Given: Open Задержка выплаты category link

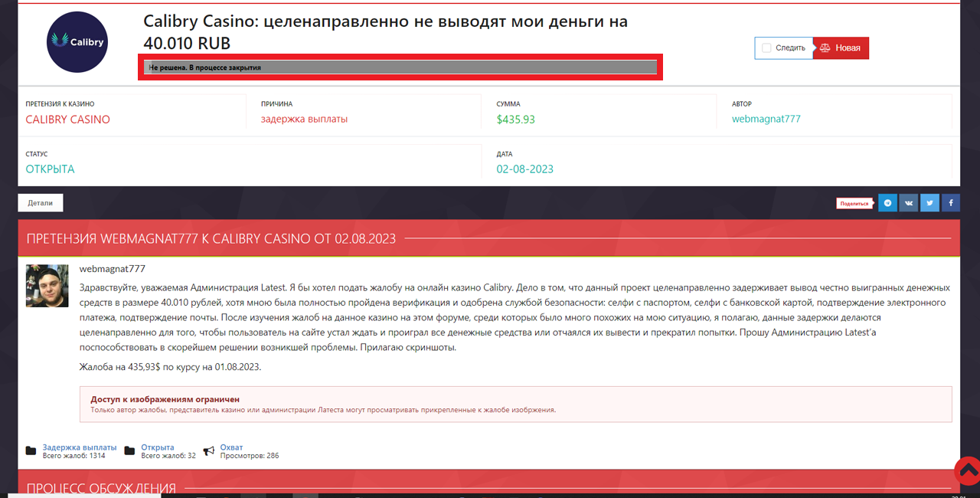Looking at the screenshot, I should pos(80,447).
